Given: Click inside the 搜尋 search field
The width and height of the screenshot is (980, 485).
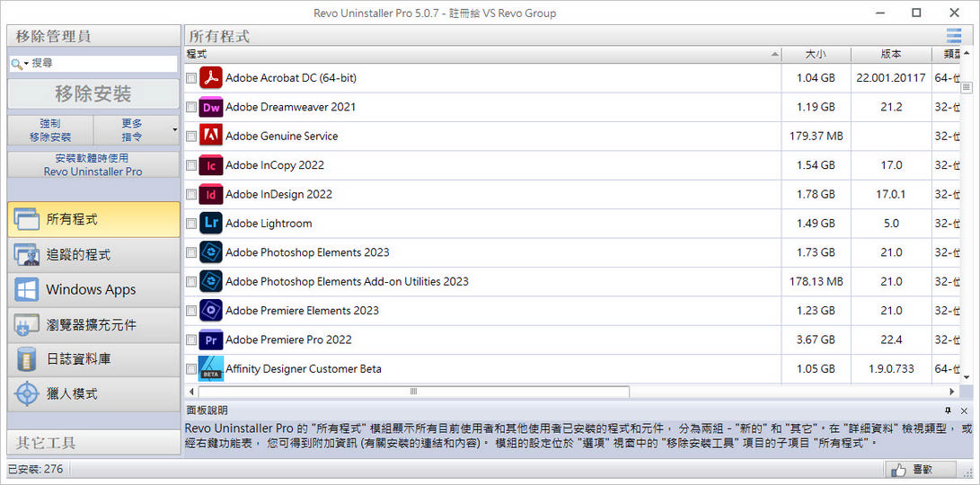Looking at the screenshot, I should (103, 64).
